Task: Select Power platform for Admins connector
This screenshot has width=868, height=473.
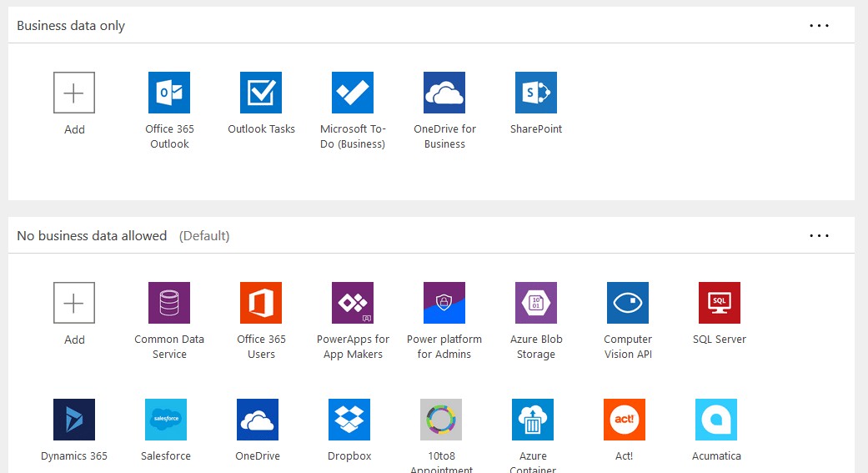Action: point(444,303)
